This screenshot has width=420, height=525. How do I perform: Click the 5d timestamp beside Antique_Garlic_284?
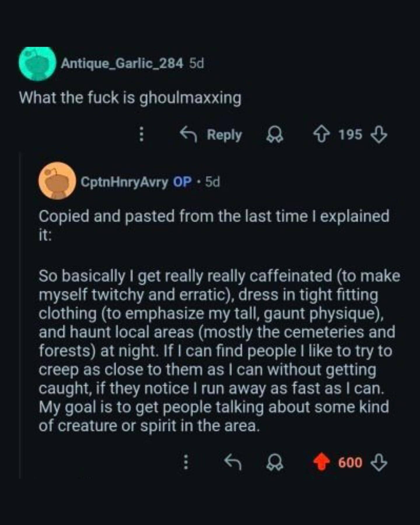pos(197,63)
